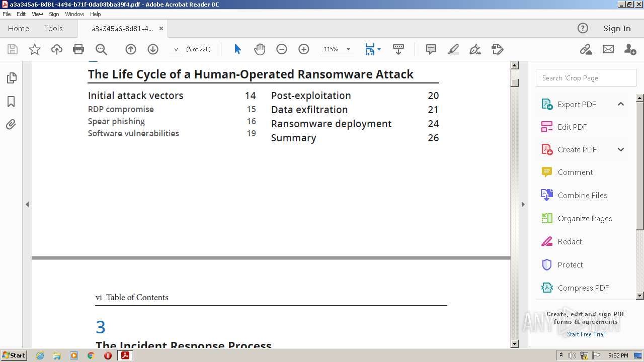Screen dimensions: 644x362
Task: Click the page number input field
Action: 176,49
